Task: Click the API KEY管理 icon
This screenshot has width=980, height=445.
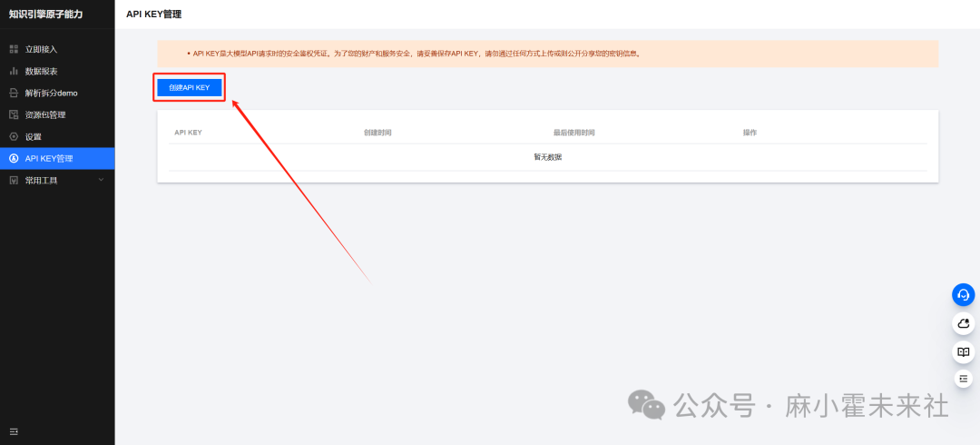Action: (14, 158)
